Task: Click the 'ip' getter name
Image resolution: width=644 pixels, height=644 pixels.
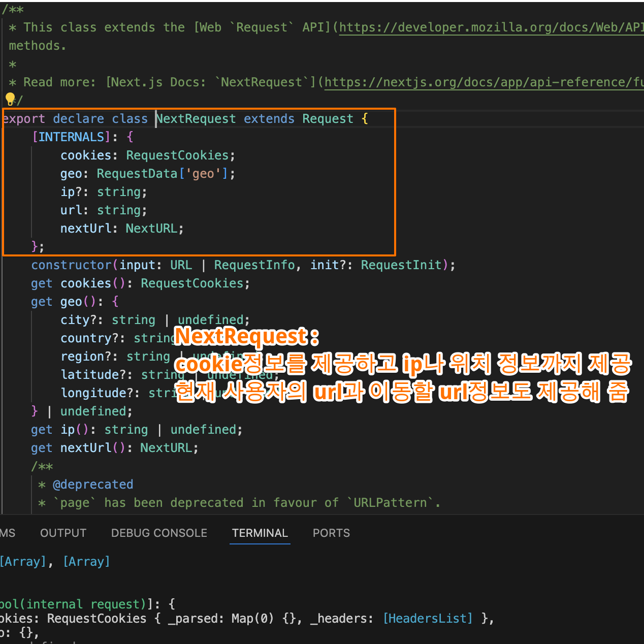Action: click(68, 430)
